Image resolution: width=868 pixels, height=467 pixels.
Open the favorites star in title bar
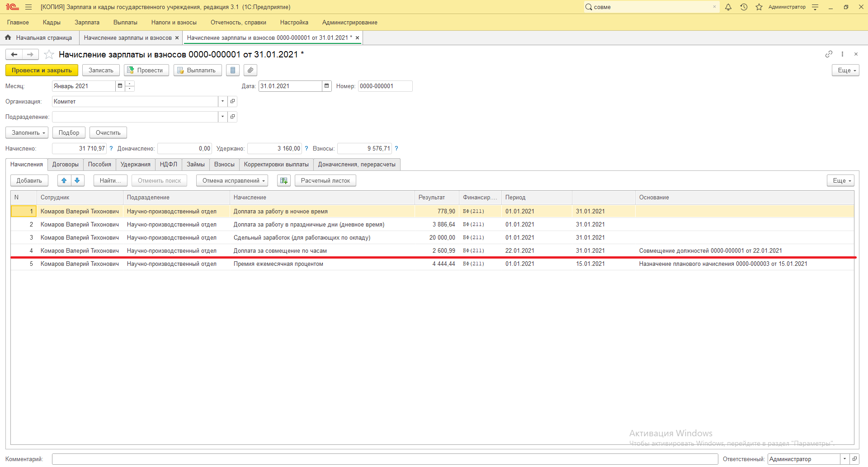(759, 7)
